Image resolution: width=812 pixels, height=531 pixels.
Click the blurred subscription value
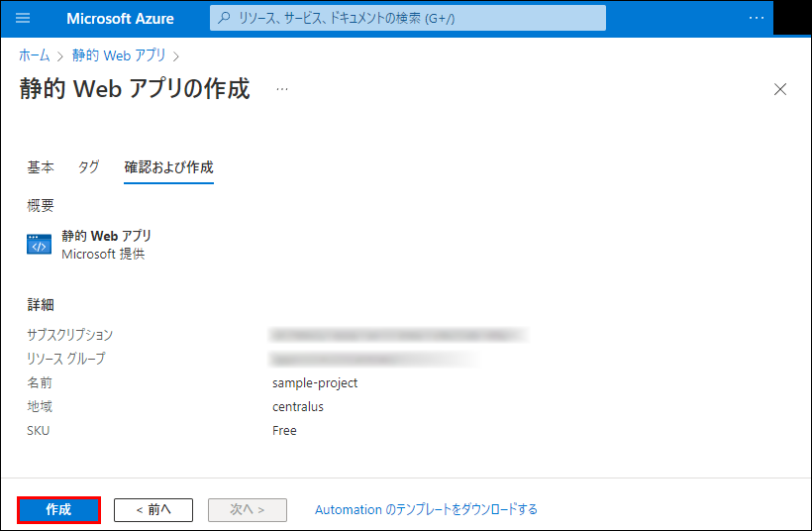pyautogui.click(x=398, y=335)
